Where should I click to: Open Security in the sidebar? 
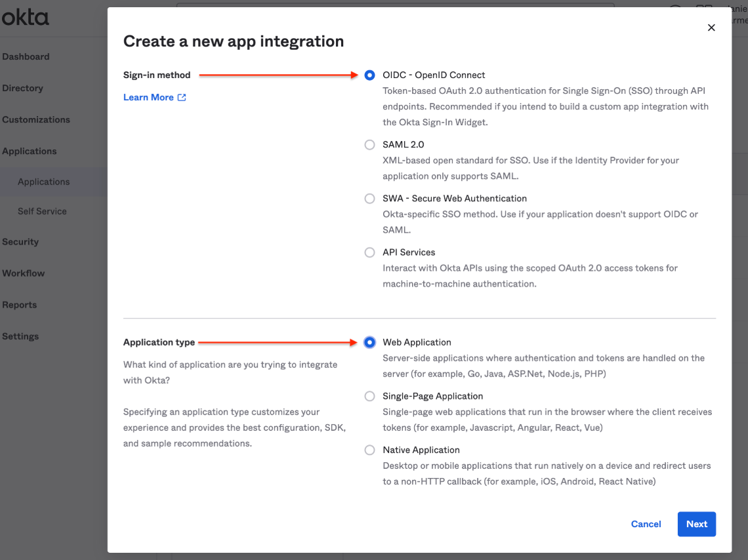(x=20, y=241)
